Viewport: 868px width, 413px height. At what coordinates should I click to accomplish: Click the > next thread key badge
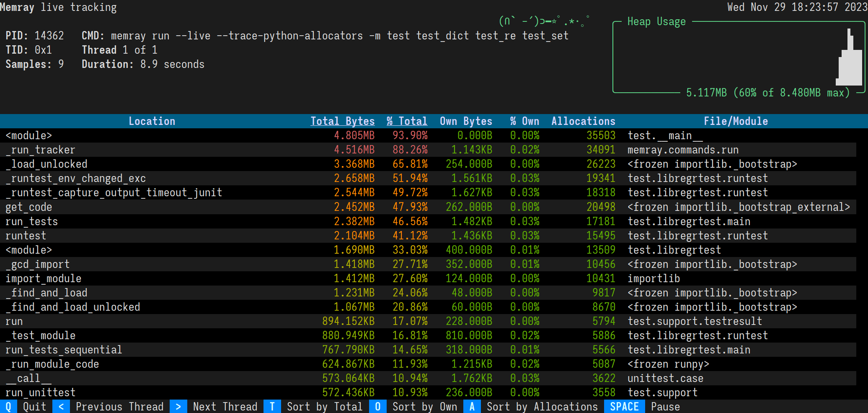click(x=178, y=406)
